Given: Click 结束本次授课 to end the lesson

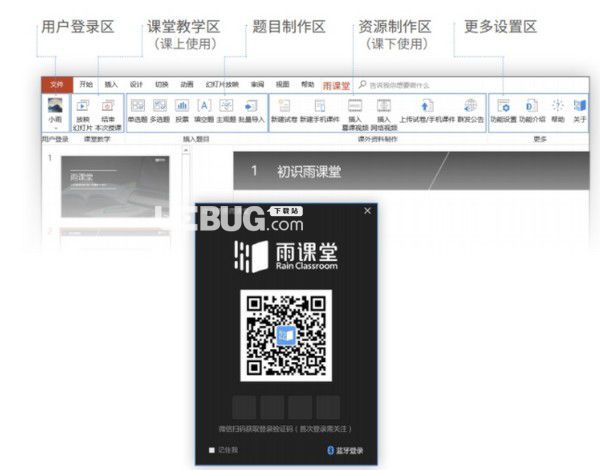Looking at the screenshot, I should (x=108, y=115).
